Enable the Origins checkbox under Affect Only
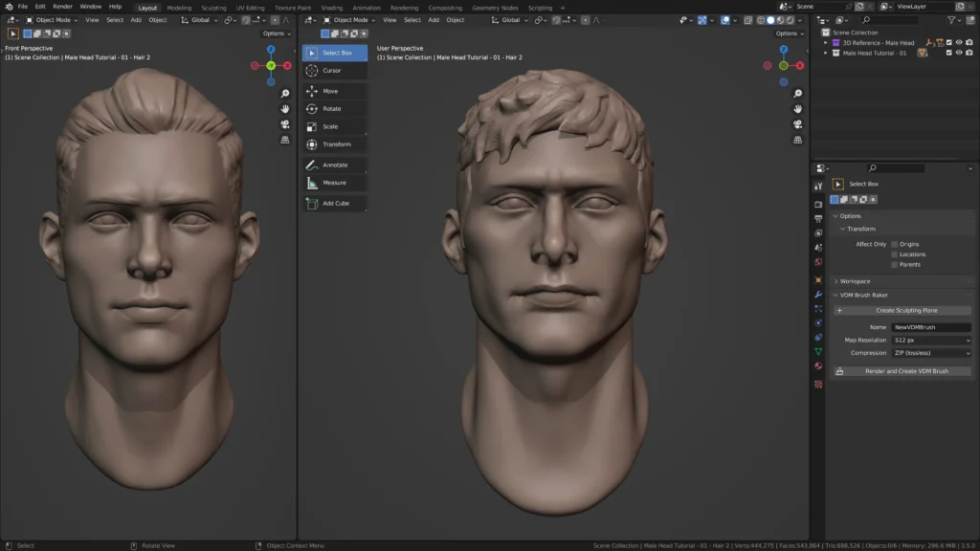This screenshot has width=980, height=551. click(895, 244)
